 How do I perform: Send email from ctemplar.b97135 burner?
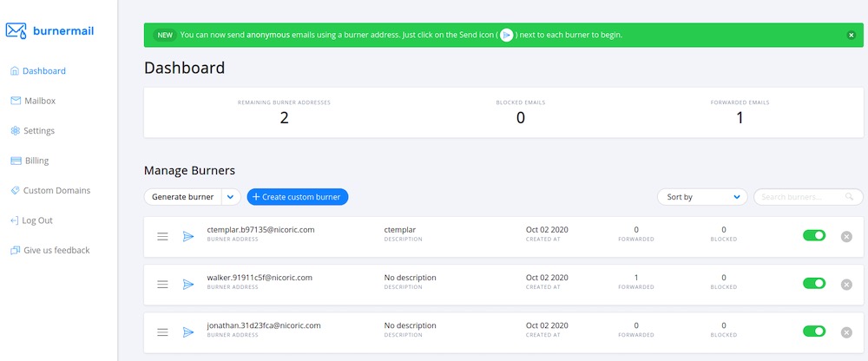pos(188,236)
